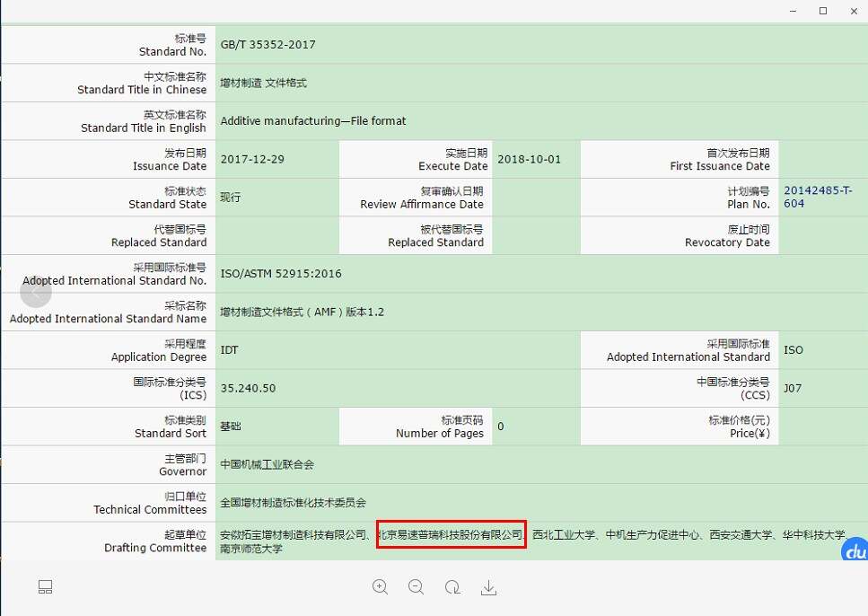Open plan number 20142485-T-604 link

tap(818, 197)
